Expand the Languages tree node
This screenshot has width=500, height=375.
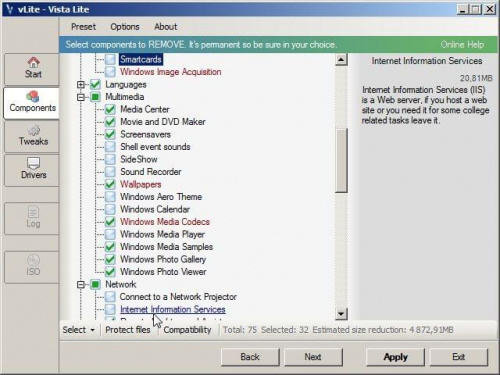[81, 85]
